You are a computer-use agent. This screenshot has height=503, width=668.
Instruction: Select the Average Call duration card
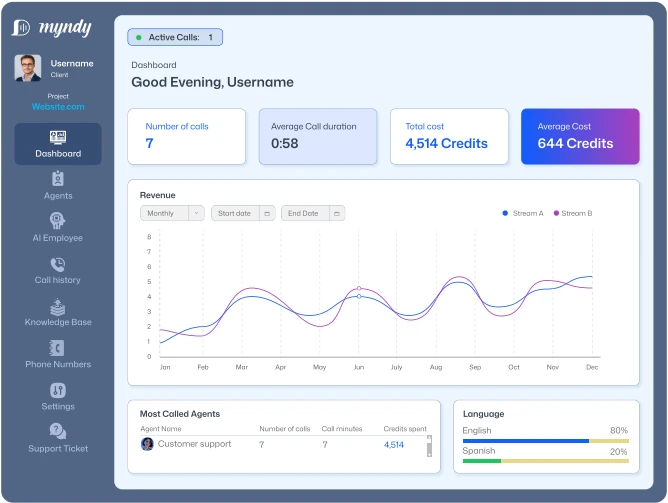317,136
